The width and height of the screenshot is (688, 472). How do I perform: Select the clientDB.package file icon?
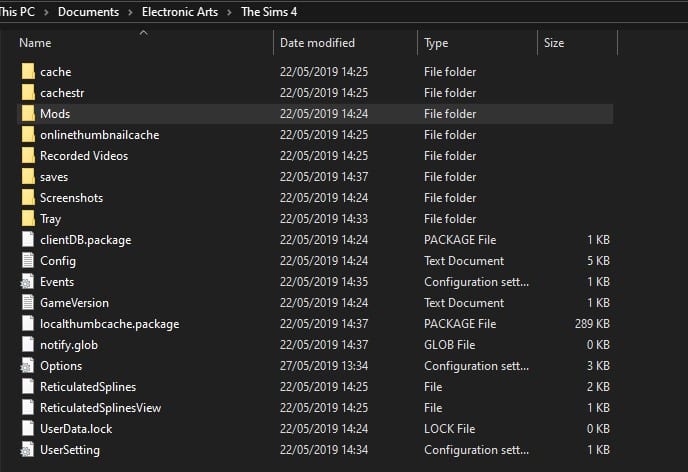click(27, 240)
